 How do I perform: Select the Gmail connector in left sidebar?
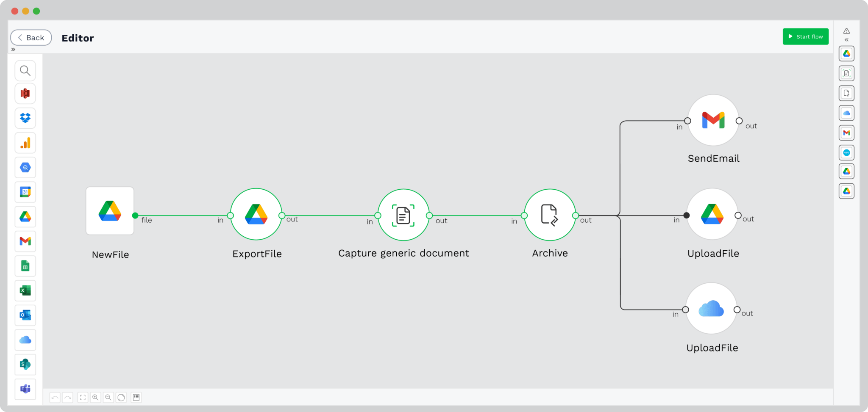coord(25,241)
